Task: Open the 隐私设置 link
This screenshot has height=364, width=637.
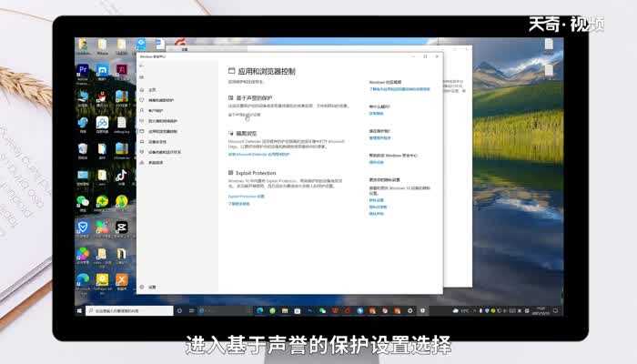Action: click(376, 200)
